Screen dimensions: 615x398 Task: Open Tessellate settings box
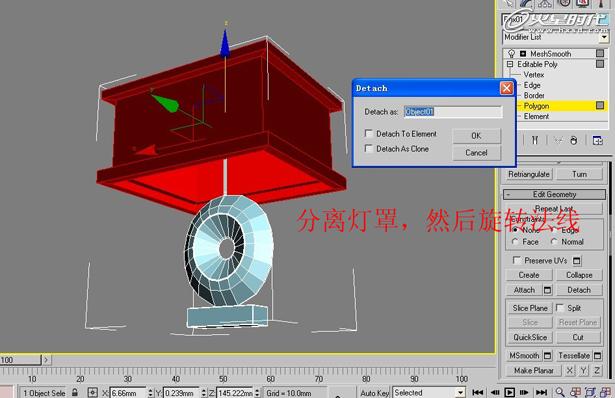(597, 356)
